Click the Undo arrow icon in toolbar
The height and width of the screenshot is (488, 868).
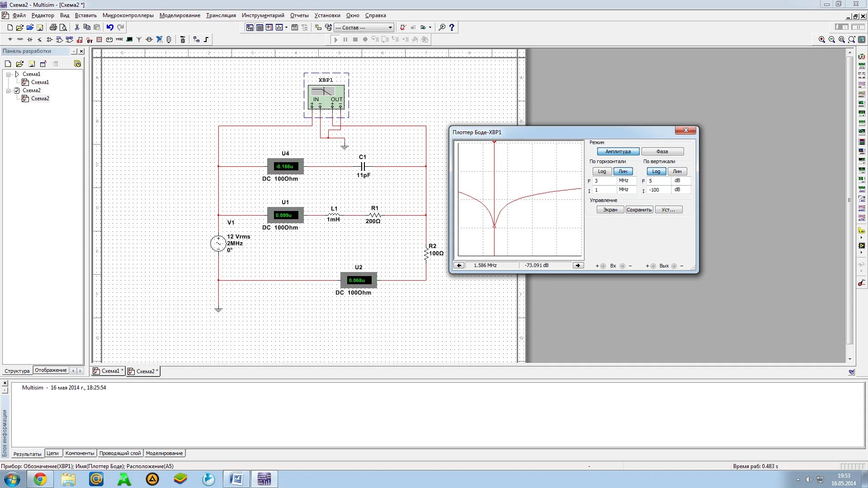coord(109,27)
